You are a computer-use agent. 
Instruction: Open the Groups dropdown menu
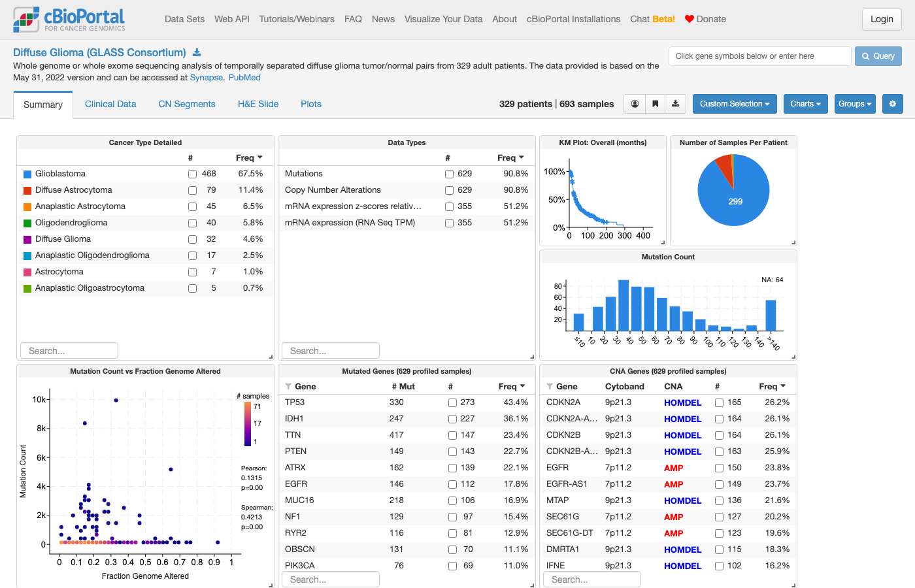pyautogui.click(x=855, y=104)
